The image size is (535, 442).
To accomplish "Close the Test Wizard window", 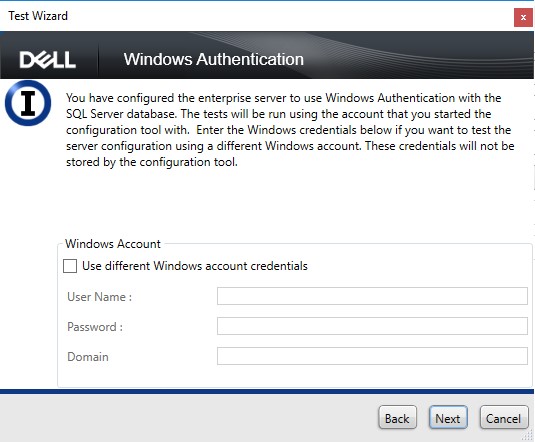I will pyautogui.click(x=523, y=17).
